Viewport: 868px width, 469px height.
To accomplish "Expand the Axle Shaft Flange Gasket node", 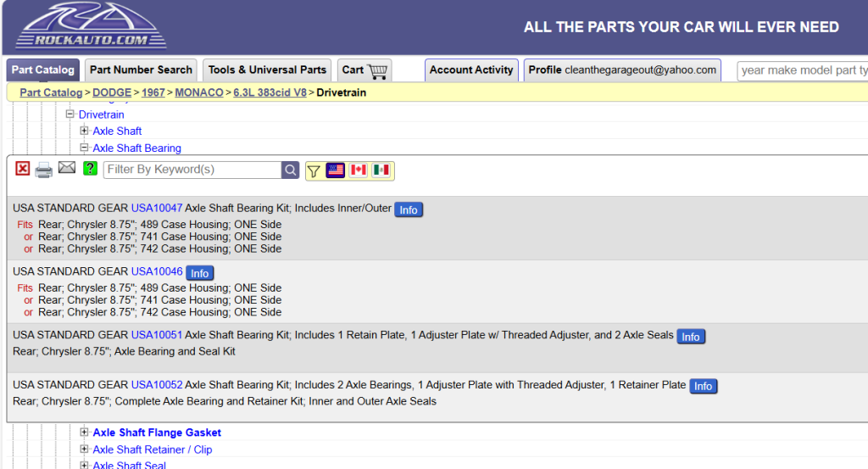I will coord(84,433).
